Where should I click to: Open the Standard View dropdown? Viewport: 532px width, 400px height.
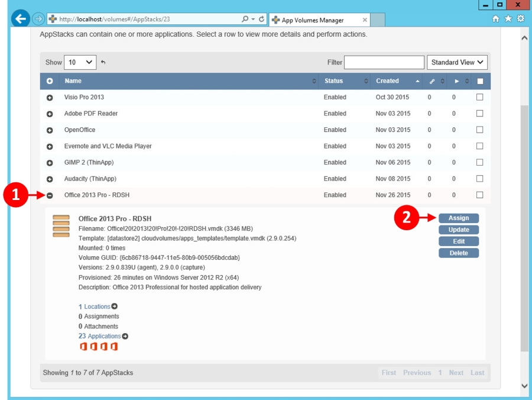coord(457,62)
